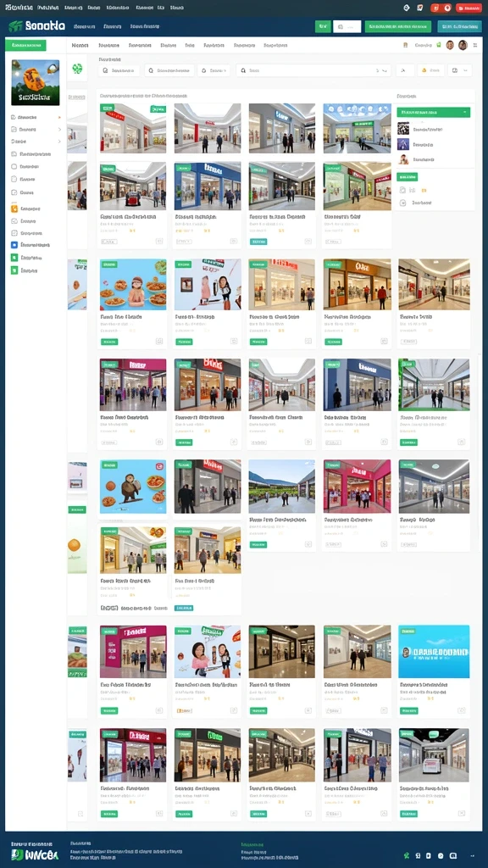Click the corner icon on the blue storefront card

point(234,242)
